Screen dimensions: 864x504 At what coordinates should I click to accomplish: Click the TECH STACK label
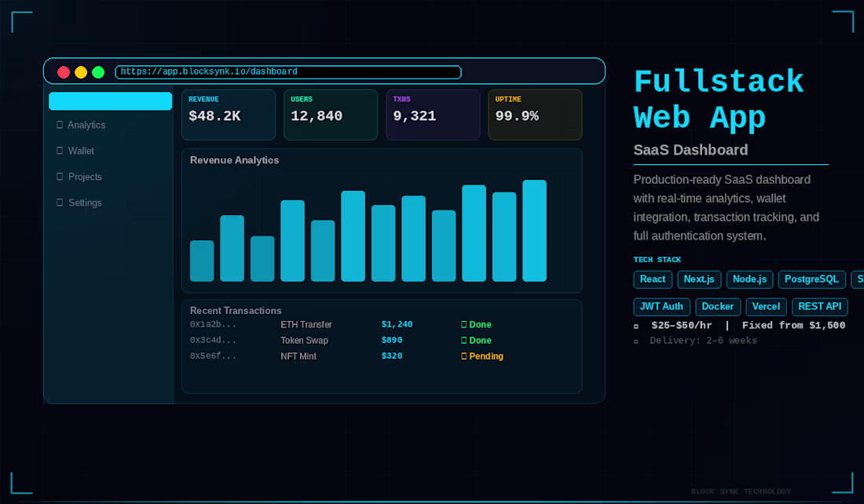click(x=657, y=259)
